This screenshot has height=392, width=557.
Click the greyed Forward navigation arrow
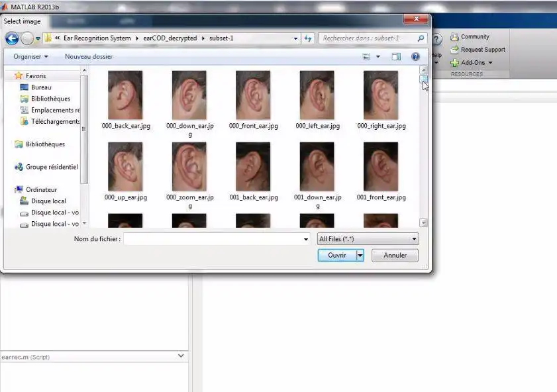[27, 38]
